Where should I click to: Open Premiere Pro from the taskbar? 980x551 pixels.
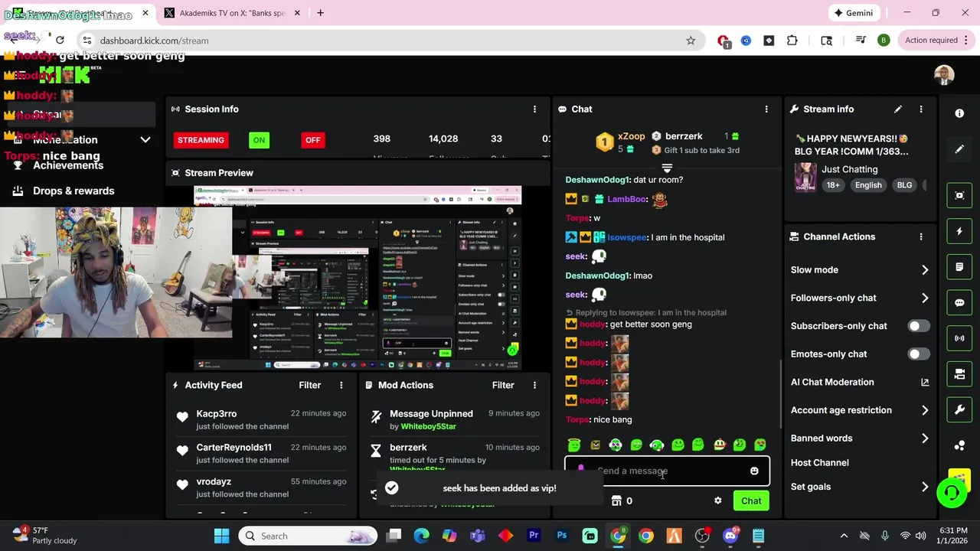point(534,536)
